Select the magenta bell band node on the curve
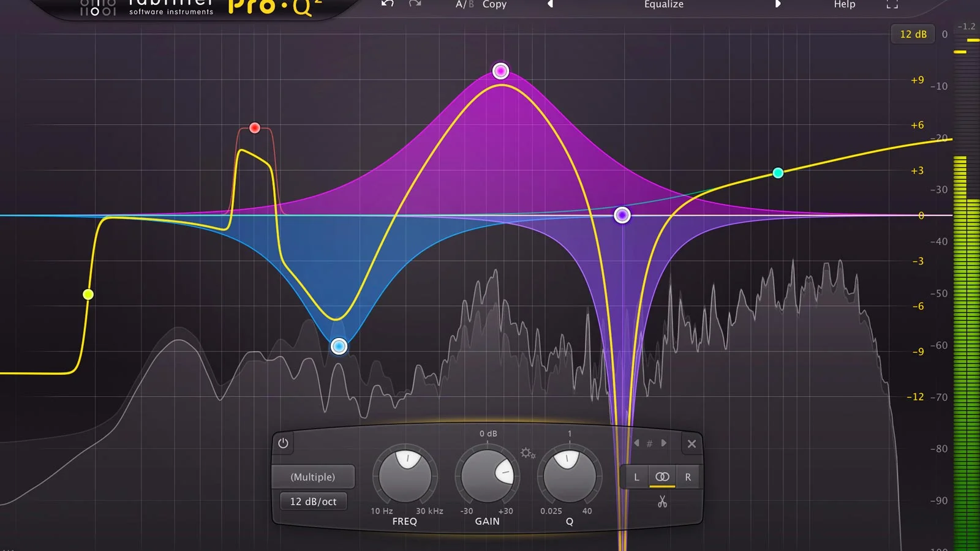Image resolution: width=980 pixels, height=551 pixels. [500, 71]
